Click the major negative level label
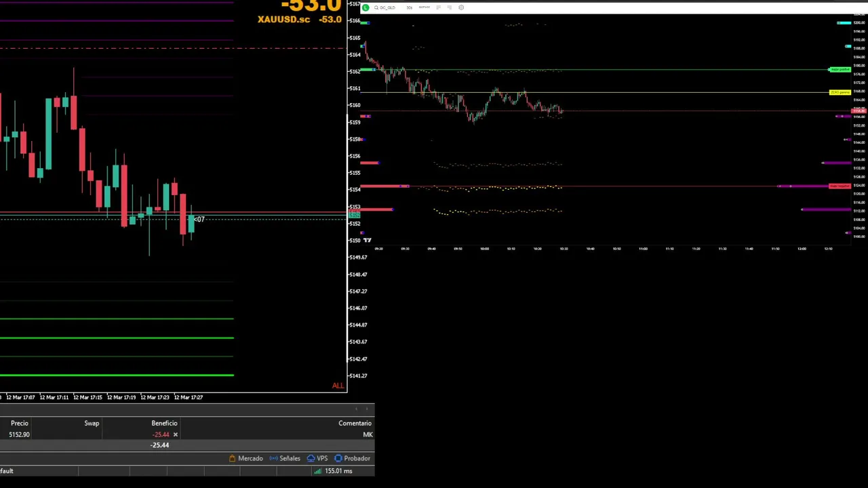The width and height of the screenshot is (868, 488). pos(840,186)
